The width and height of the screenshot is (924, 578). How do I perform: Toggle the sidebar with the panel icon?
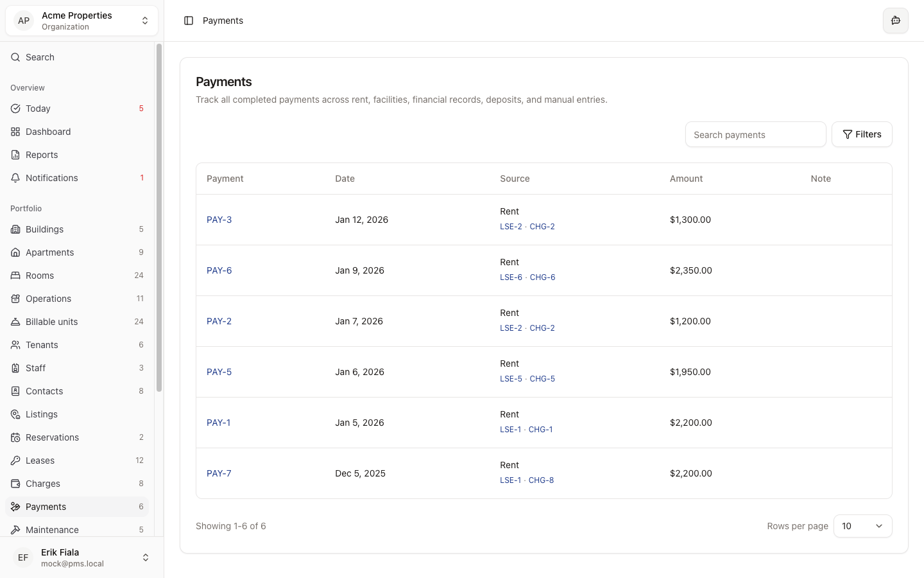click(188, 20)
